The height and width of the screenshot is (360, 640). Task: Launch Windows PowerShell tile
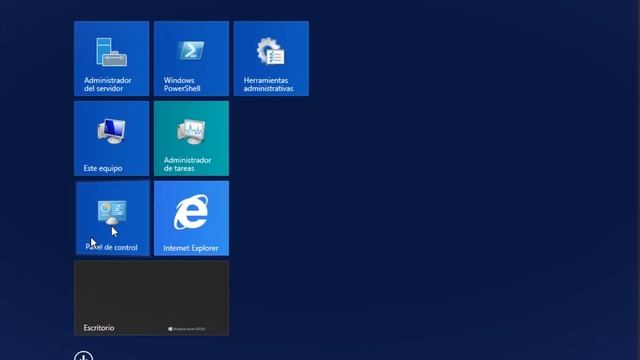coord(191,59)
